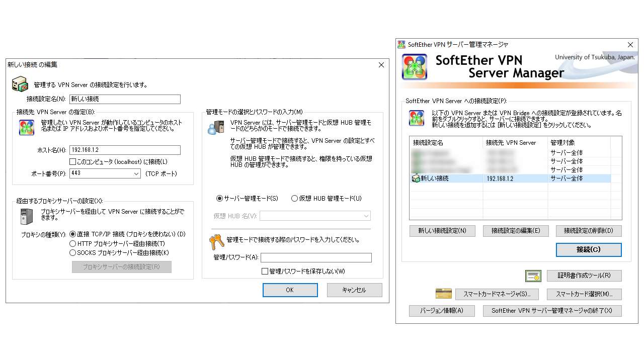Click キャンセル button
The height and width of the screenshot is (362, 644).
354,290
